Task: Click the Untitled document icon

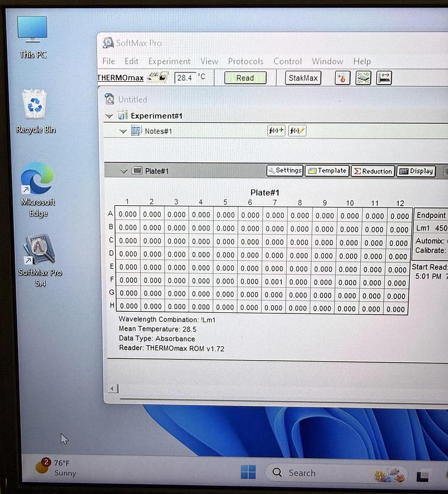Action: pos(109,99)
